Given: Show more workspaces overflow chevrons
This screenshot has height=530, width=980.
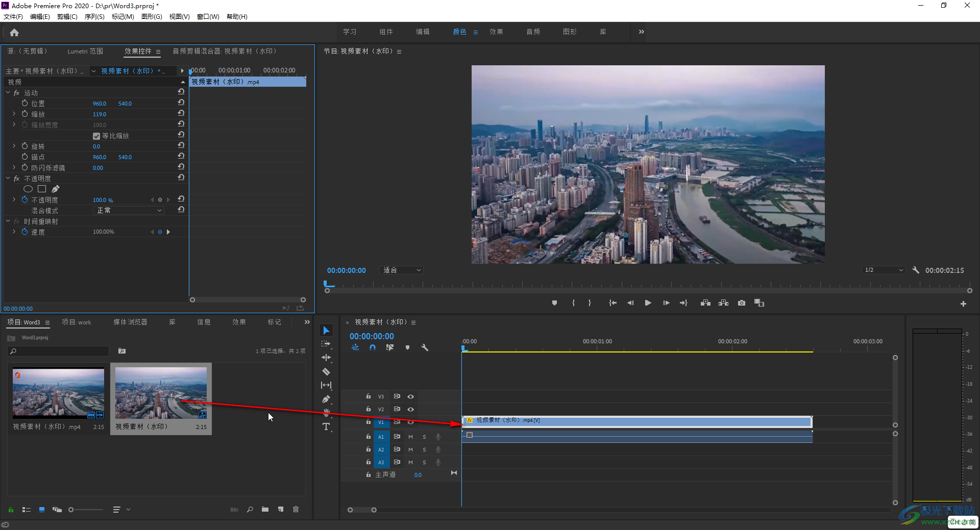Looking at the screenshot, I should 641,32.
